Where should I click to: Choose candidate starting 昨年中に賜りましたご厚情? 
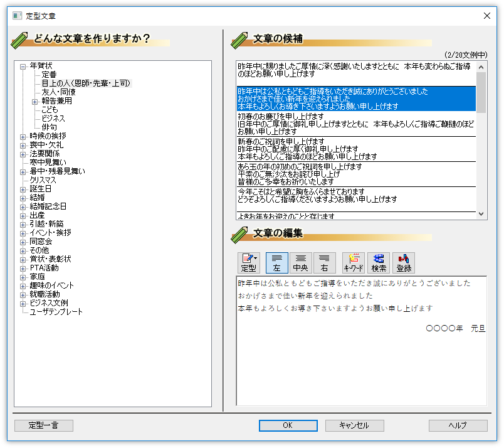coord(356,73)
